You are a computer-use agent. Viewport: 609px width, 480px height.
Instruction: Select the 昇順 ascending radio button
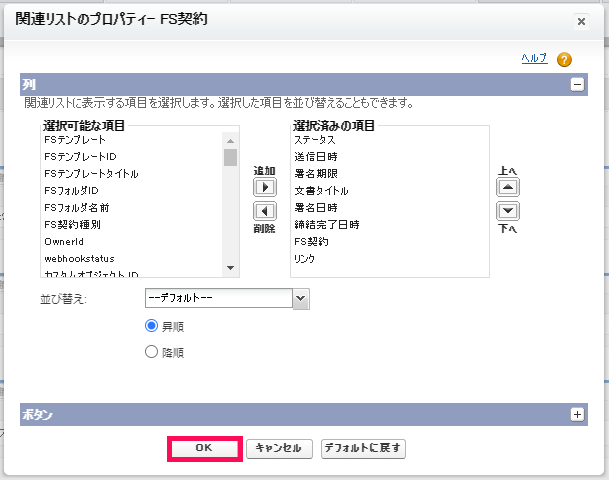point(151,325)
